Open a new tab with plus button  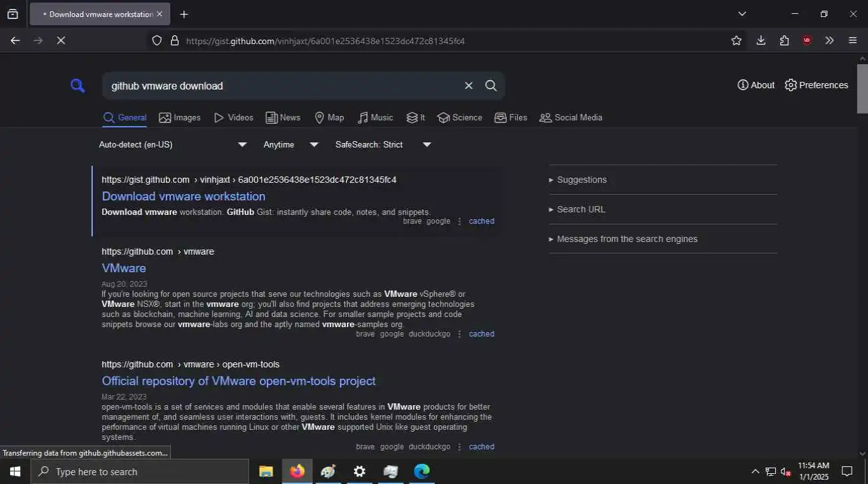[x=184, y=14]
